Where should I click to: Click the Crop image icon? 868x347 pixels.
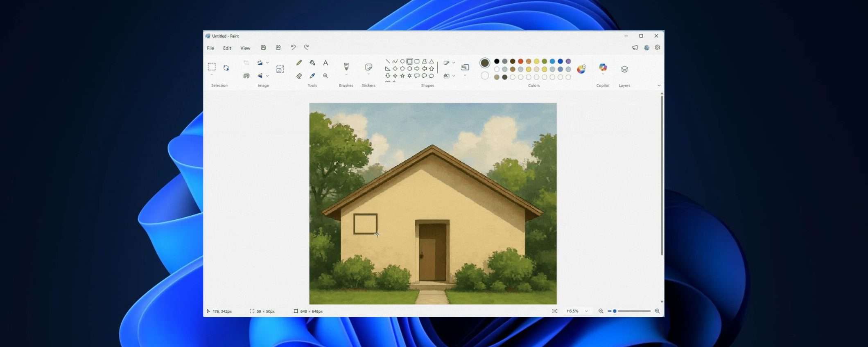click(x=246, y=63)
